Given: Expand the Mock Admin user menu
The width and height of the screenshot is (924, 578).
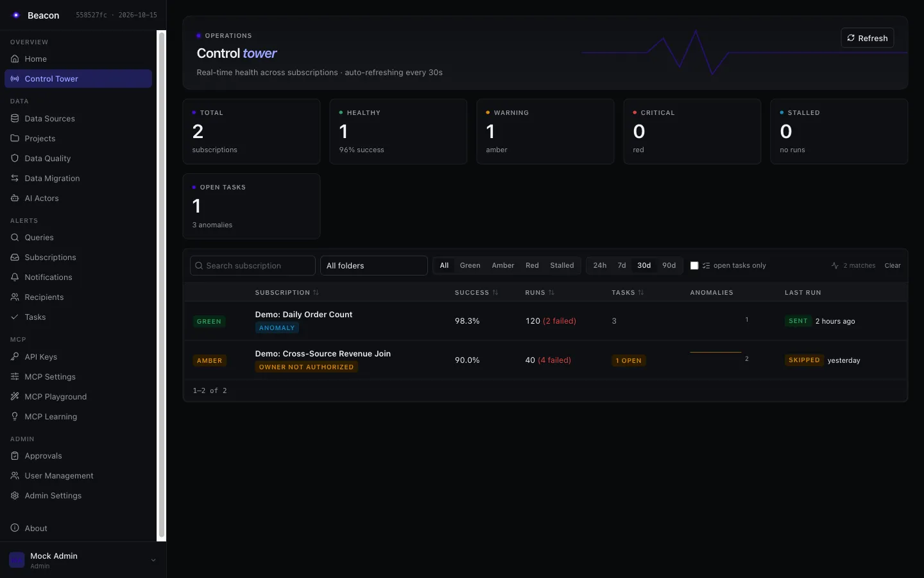Looking at the screenshot, I should pos(83,560).
